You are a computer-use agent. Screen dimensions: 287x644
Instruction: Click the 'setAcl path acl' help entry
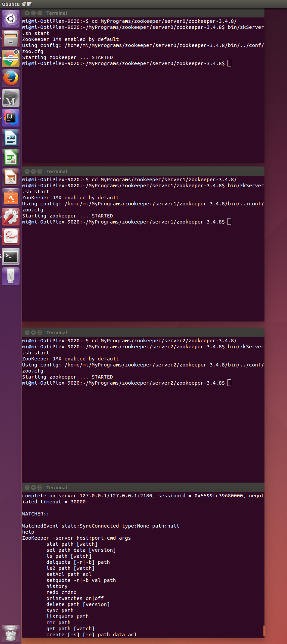tap(69, 574)
